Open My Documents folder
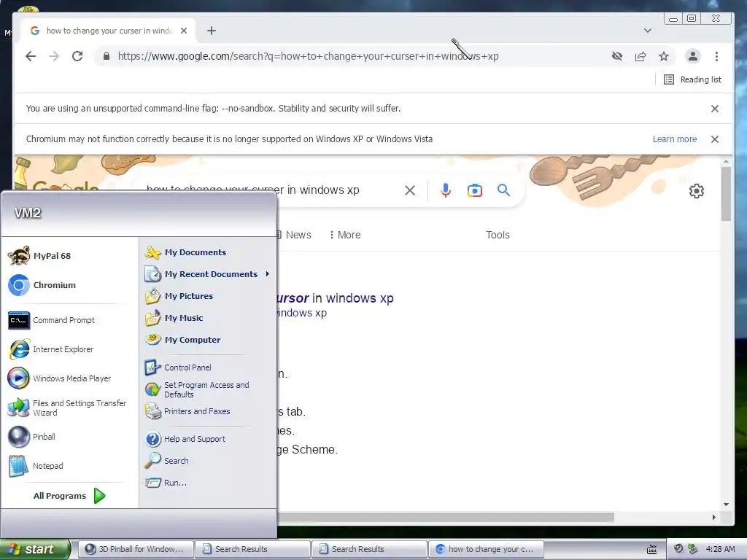The image size is (747, 560). (x=186, y=252)
